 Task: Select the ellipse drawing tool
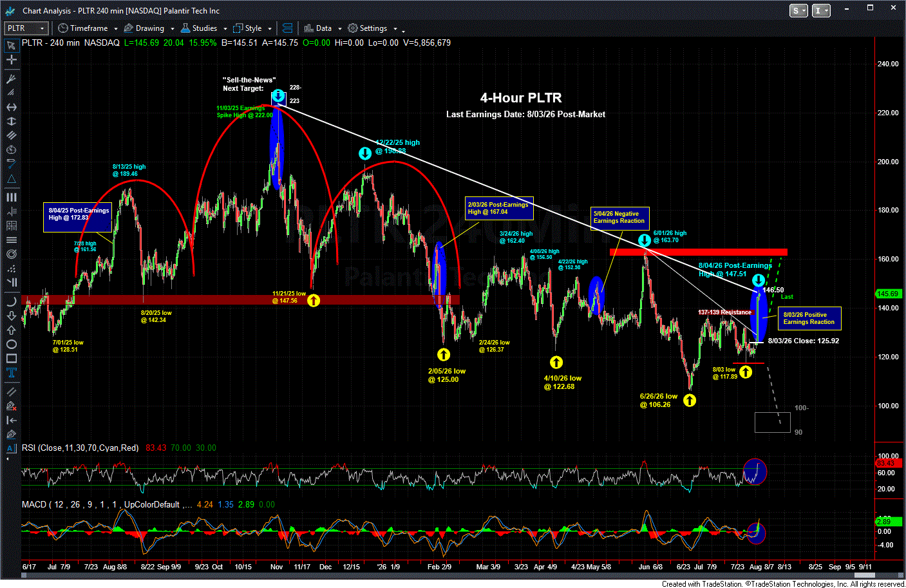coord(11,344)
